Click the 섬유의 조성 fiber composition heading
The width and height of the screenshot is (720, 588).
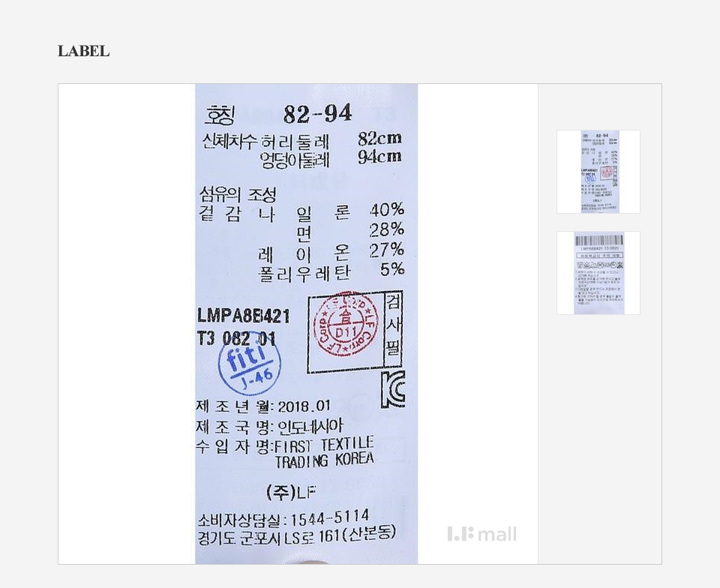(238, 194)
